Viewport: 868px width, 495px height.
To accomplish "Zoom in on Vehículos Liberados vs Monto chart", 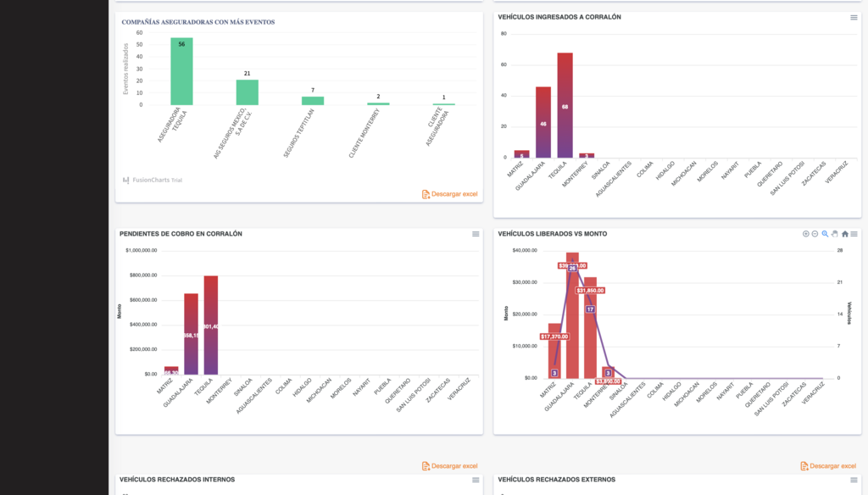I will pyautogui.click(x=806, y=234).
